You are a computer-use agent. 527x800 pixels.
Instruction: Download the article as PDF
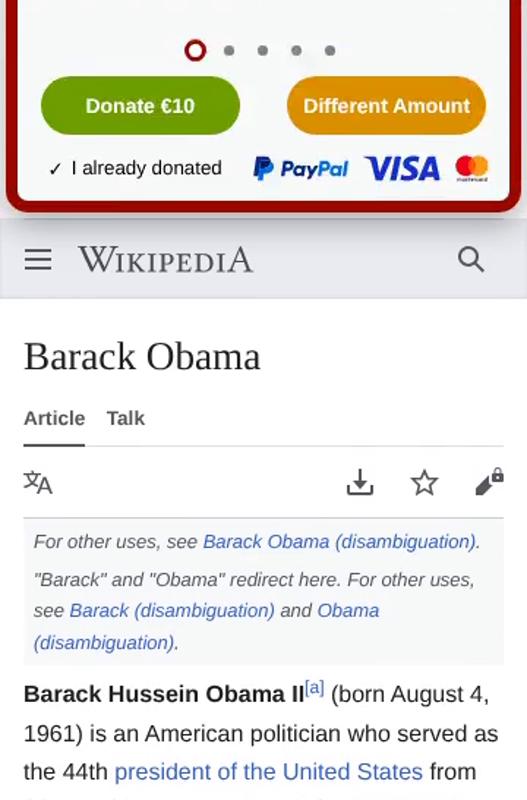360,482
